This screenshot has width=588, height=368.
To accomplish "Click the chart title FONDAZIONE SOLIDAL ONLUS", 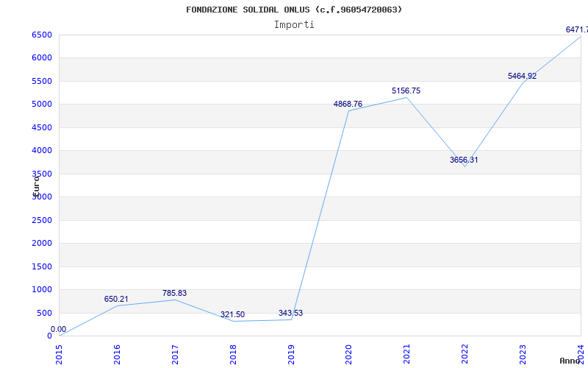I will coord(294,10).
